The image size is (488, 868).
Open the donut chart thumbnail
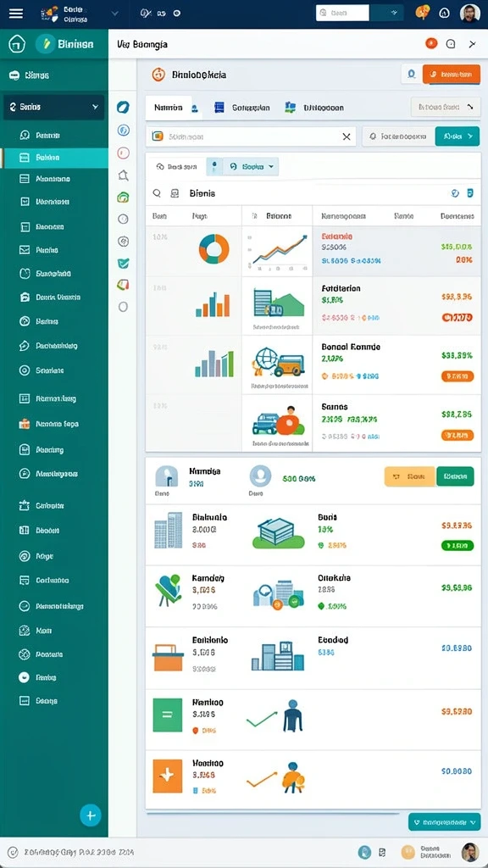214,248
